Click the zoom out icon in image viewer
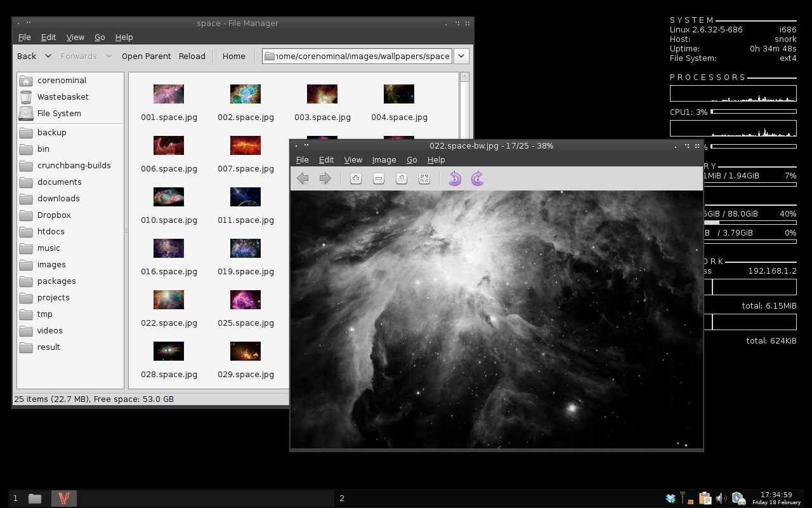Screen dimensions: 812x508 [x=379, y=179]
